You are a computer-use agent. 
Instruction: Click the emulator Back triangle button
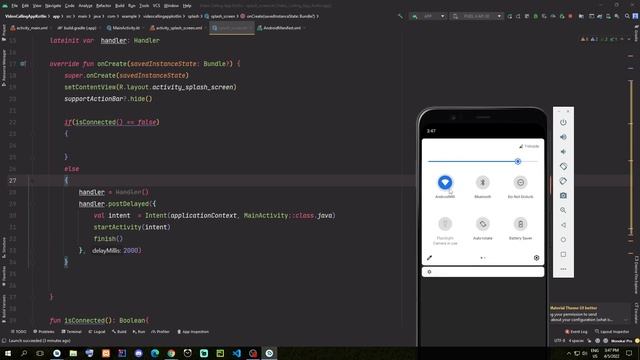pyautogui.click(x=563, y=225)
